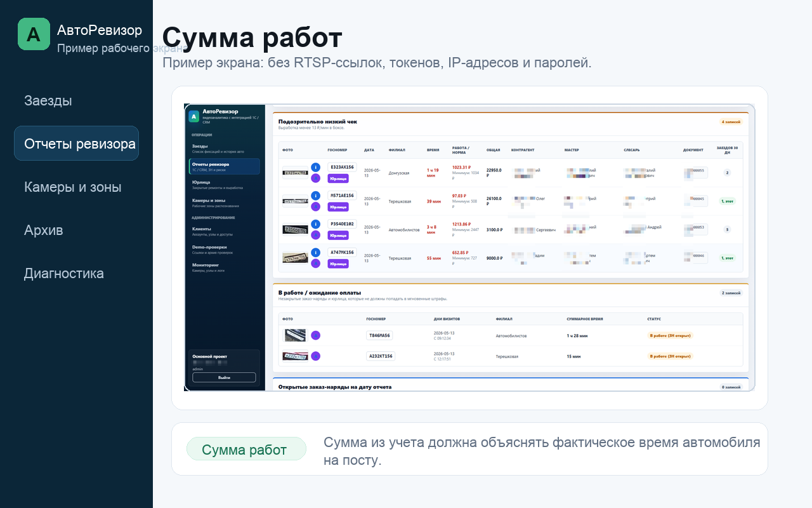Click plate number T846MA56
Image resolution: width=812 pixels, height=508 pixels.
tap(380, 335)
